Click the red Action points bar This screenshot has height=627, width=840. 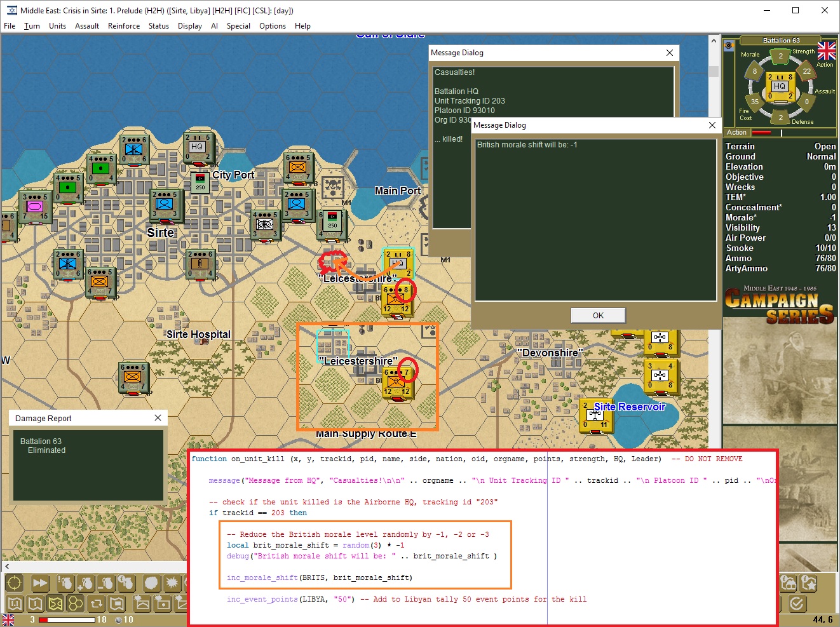coord(761,133)
